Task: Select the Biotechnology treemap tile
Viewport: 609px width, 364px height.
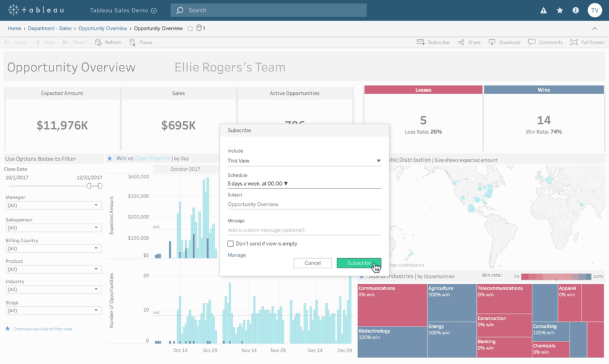Action: coord(393,342)
